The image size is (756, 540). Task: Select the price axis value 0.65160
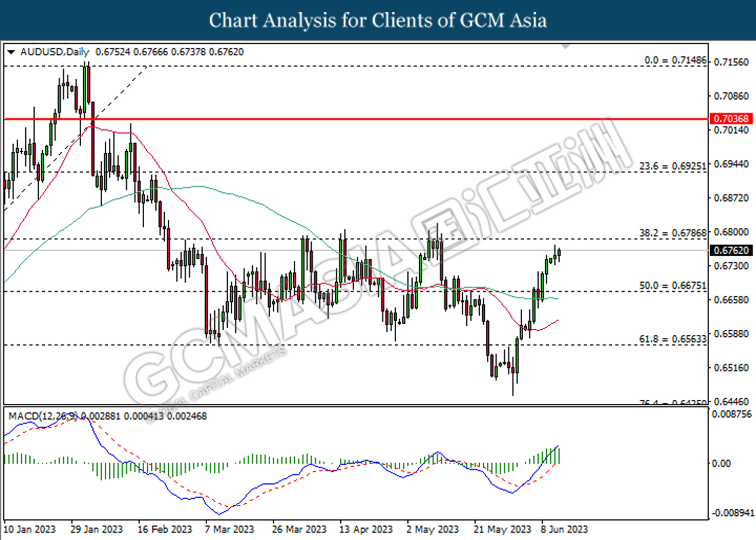[731, 368]
